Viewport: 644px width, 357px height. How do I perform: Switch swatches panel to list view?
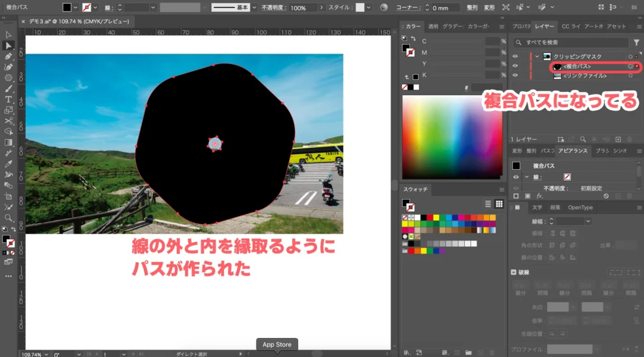488,204
